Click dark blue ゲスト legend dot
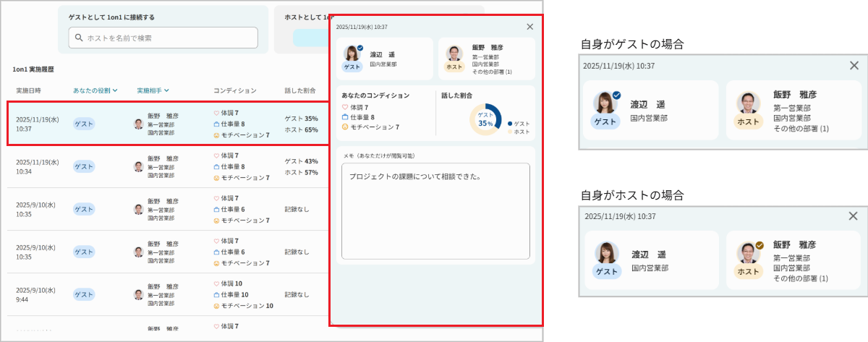The image size is (868, 342). coord(510,124)
